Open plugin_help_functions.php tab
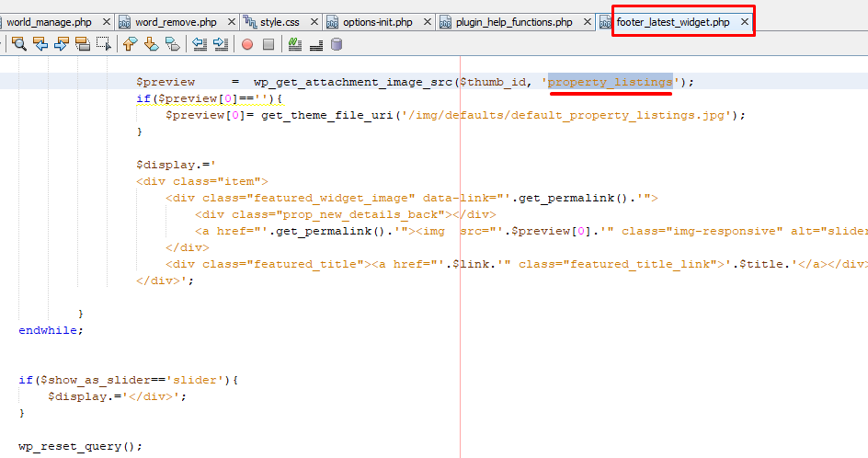The width and height of the screenshot is (868, 458). click(x=514, y=22)
